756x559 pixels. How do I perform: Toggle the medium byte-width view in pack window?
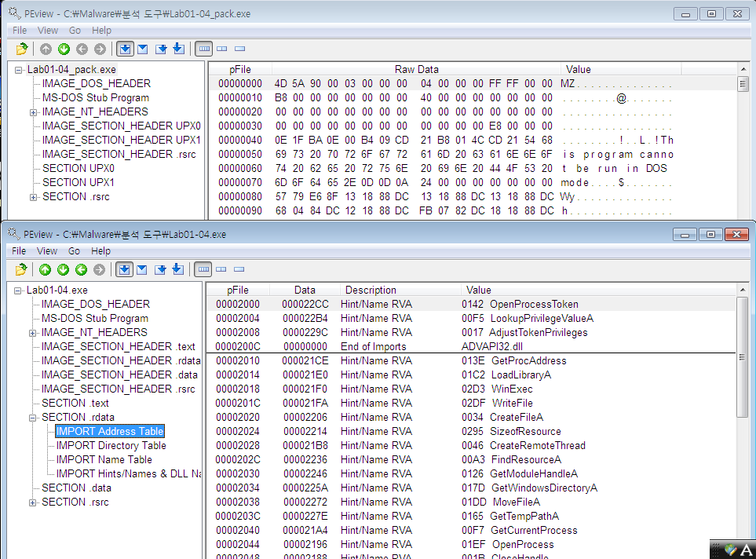pos(222,49)
